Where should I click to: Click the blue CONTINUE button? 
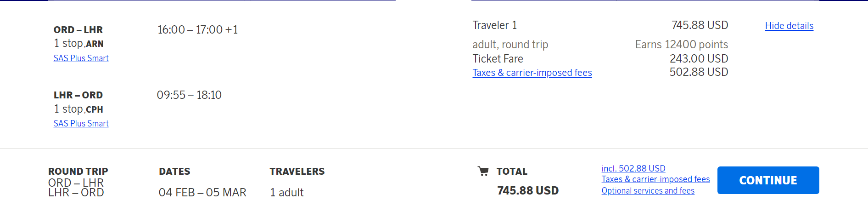[x=768, y=180]
